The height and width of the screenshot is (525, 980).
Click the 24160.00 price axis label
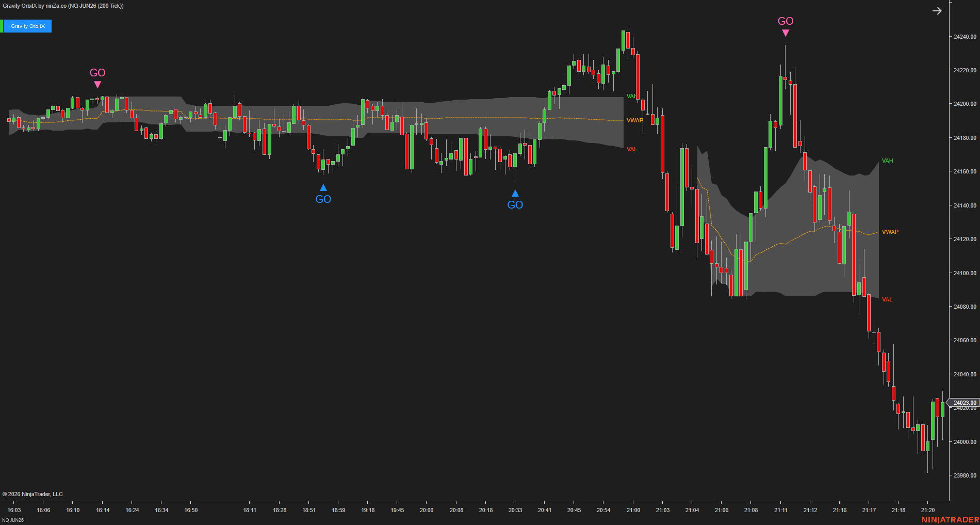(965, 171)
